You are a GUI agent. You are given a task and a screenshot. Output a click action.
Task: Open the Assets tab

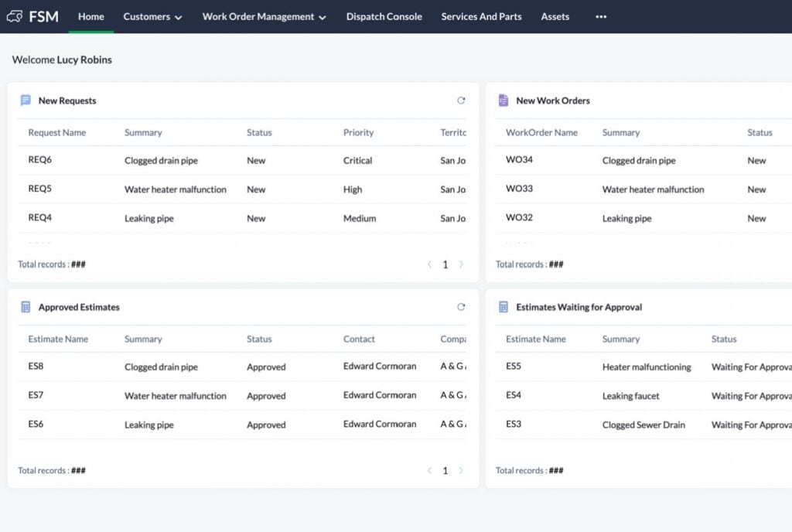click(555, 17)
